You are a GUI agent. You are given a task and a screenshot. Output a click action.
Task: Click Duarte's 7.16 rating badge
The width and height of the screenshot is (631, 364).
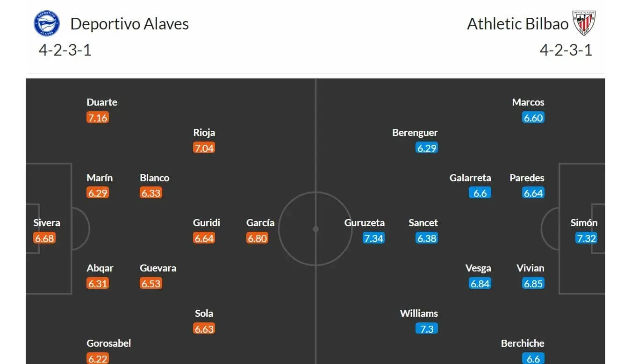tap(98, 118)
